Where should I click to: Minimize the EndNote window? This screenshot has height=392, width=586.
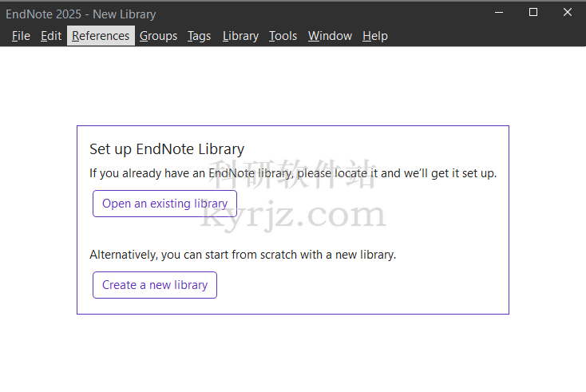tap(498, 12)
